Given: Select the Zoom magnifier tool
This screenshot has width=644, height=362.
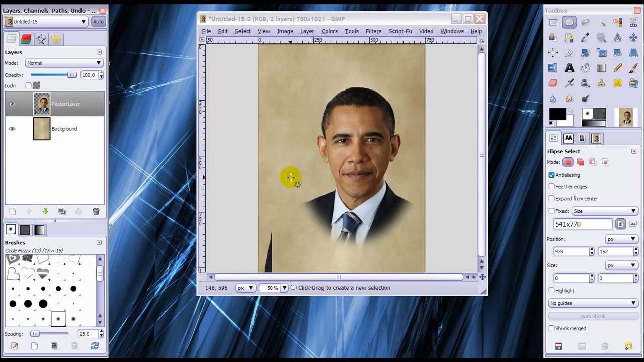Looking at the screenshot, I should coord(602,37).
